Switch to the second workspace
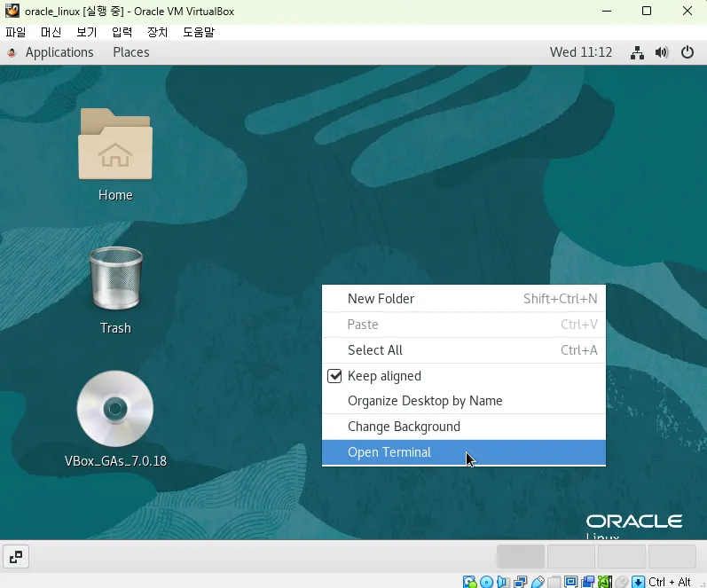707x588 pixels. 571,557
